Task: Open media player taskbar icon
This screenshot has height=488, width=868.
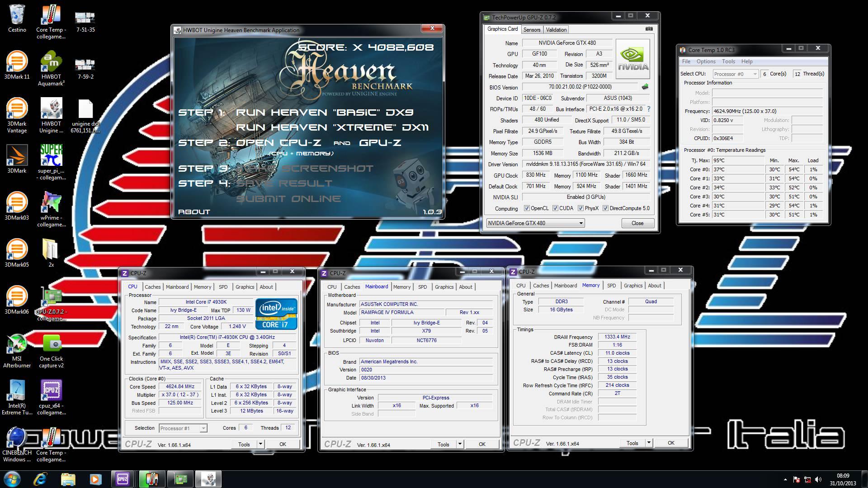Action: (x=95, y=479)
